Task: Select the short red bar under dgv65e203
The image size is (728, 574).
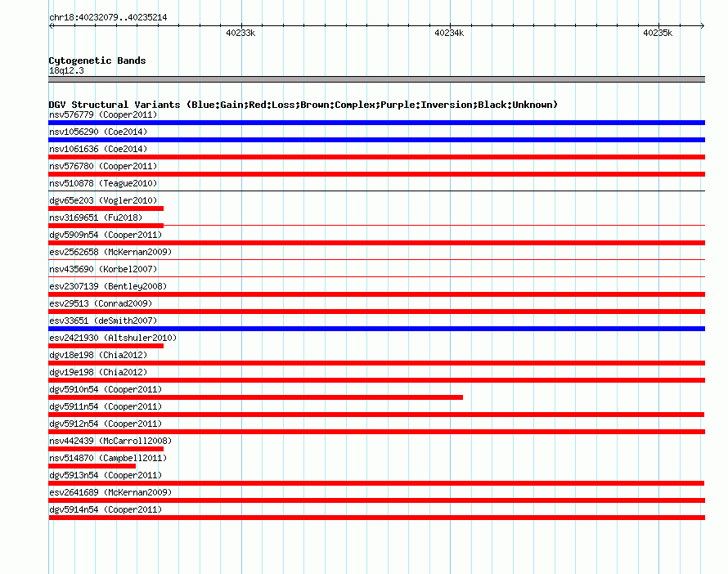Action: click(106, 209)
